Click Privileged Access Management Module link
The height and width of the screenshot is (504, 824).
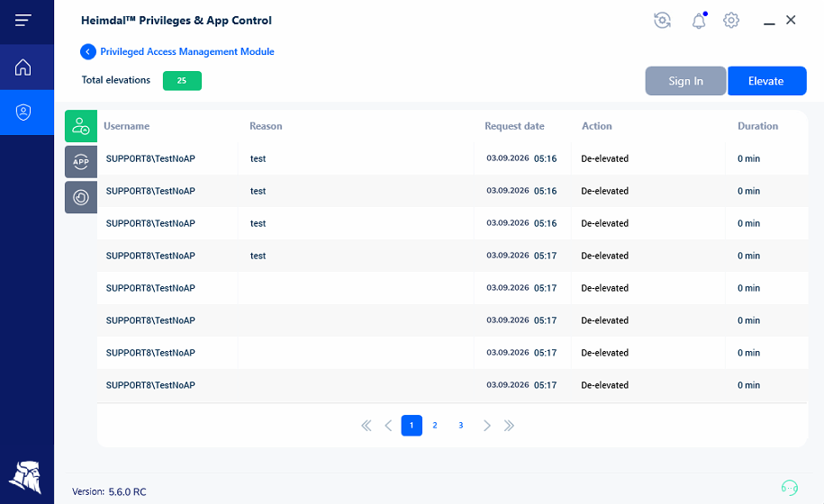pos(187,51)
